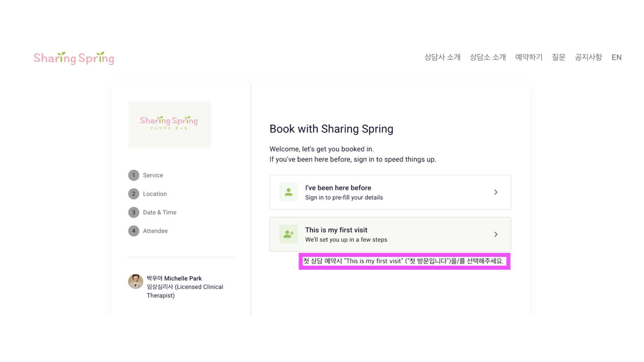Select step 4 Attendee circle
644x362 pixels.
click(x=133, y=231)
